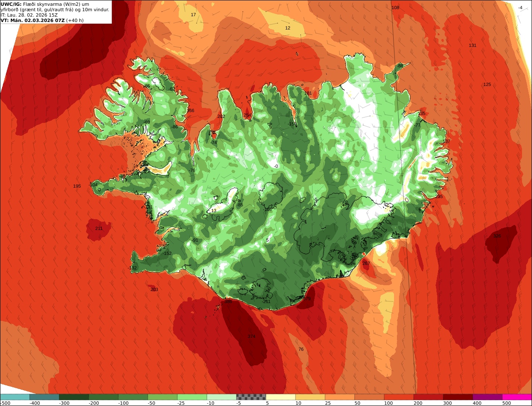Click the flux value '326' on the map
This screenshot has width=532, height=406.
tap(497, 236)
